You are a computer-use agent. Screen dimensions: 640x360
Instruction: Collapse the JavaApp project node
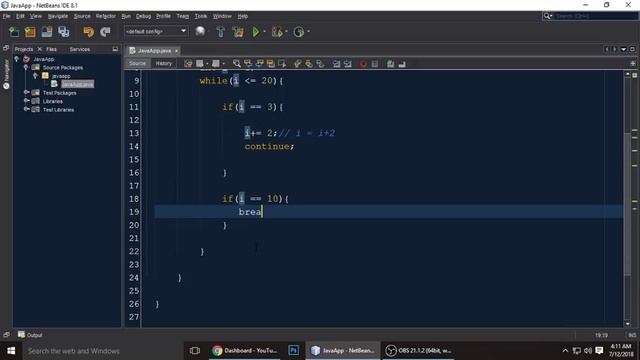pyautogui.click(x=17, y=59)
